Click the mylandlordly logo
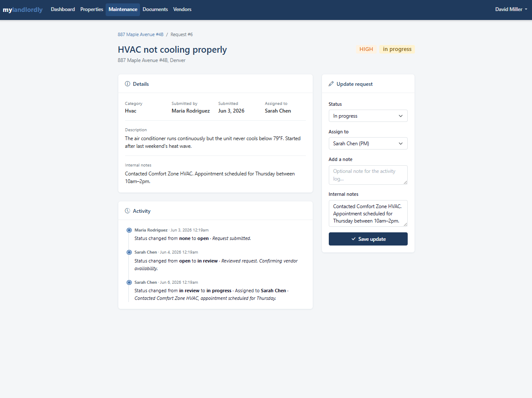Screen dimensions: 532x398 [x=22, y=10]
